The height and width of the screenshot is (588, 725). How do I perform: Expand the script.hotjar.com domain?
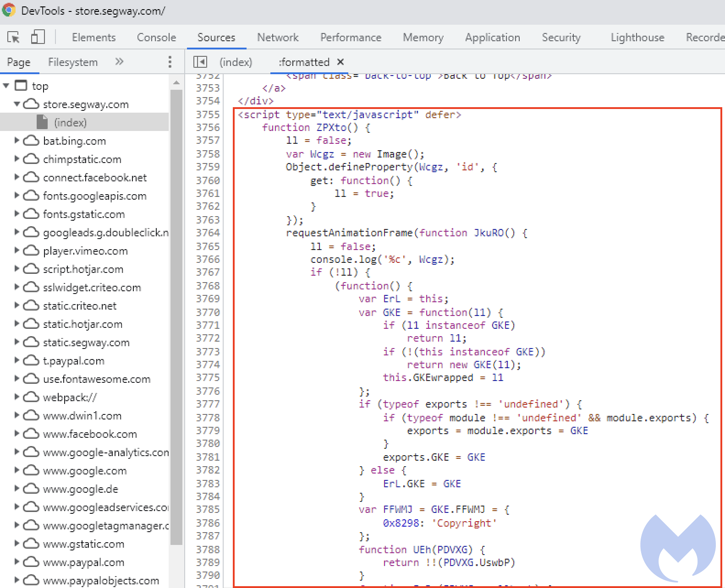point(17,269)
